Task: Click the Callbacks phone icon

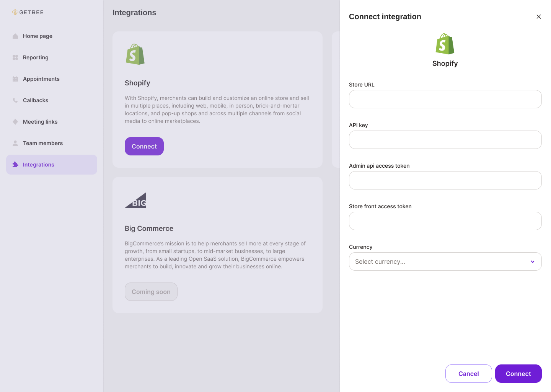Action: [x=15, y=100]
